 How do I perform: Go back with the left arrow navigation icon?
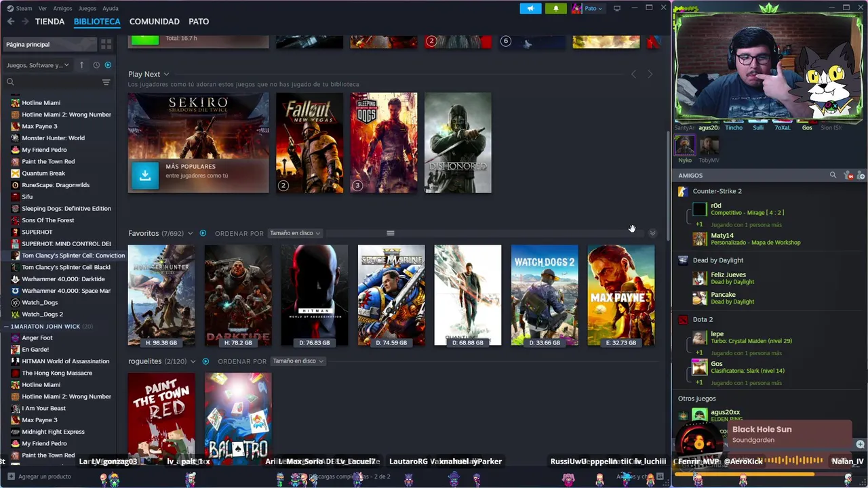click(10, 22)
